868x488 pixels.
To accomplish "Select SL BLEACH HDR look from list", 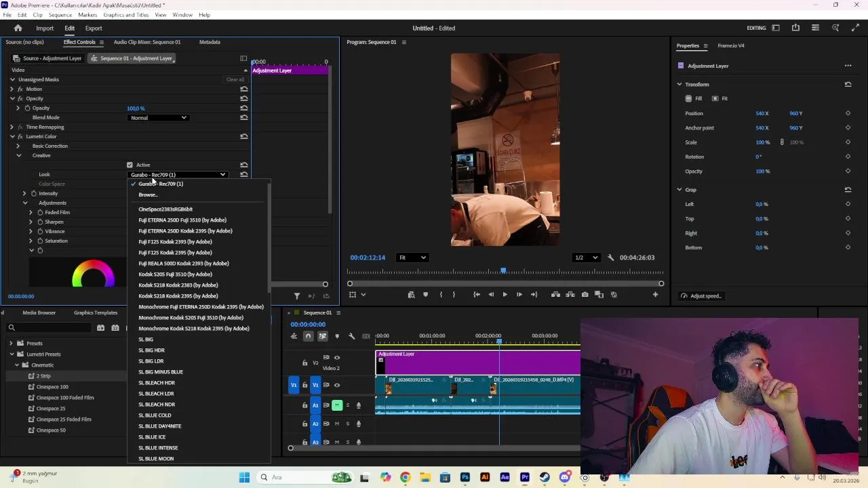I will pyautogui.click(x=157, y=383).
